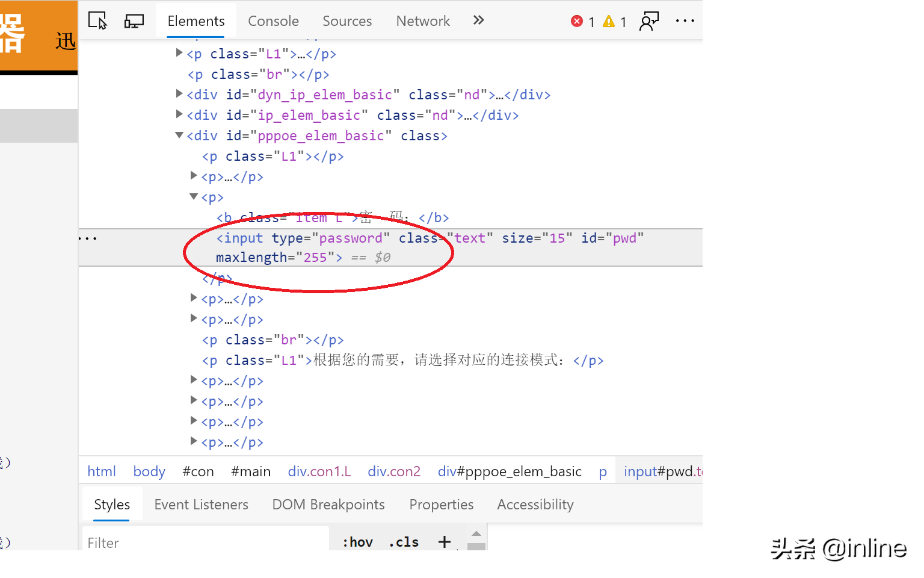Screen dimensions: 924x578
Task: Expand second collapsed p after password input
Action: [x=194, y=318]
